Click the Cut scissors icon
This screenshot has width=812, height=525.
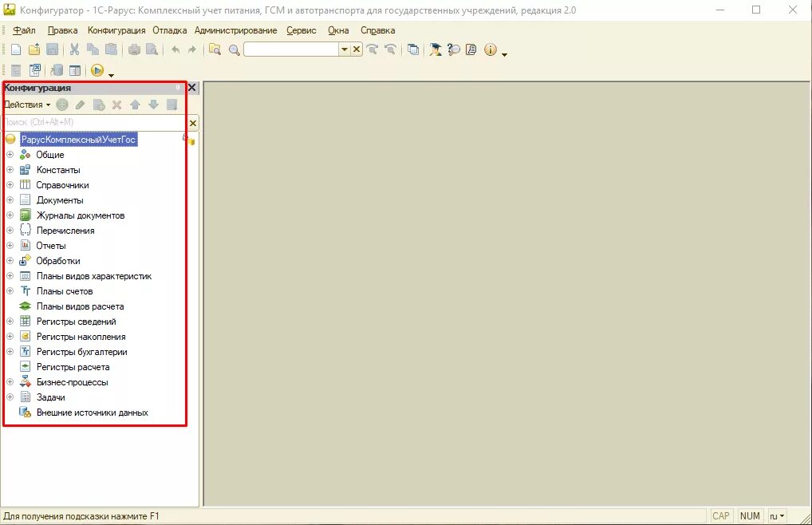pyautogui.click(x=74, y=49)
